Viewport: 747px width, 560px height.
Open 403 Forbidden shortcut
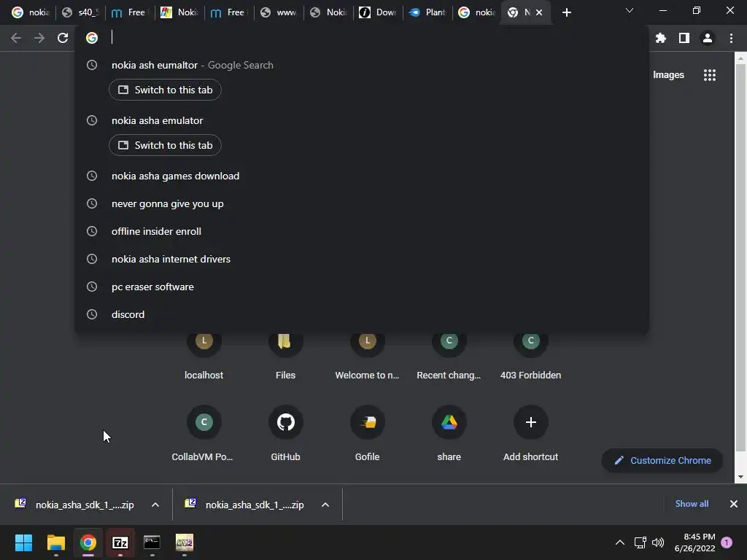click(531, 356)
